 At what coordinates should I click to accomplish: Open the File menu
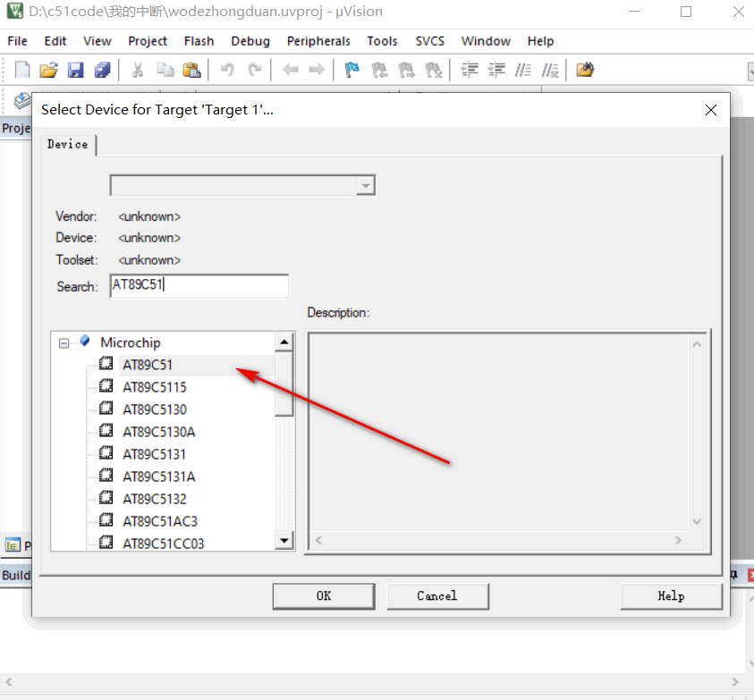click(17, 41)
